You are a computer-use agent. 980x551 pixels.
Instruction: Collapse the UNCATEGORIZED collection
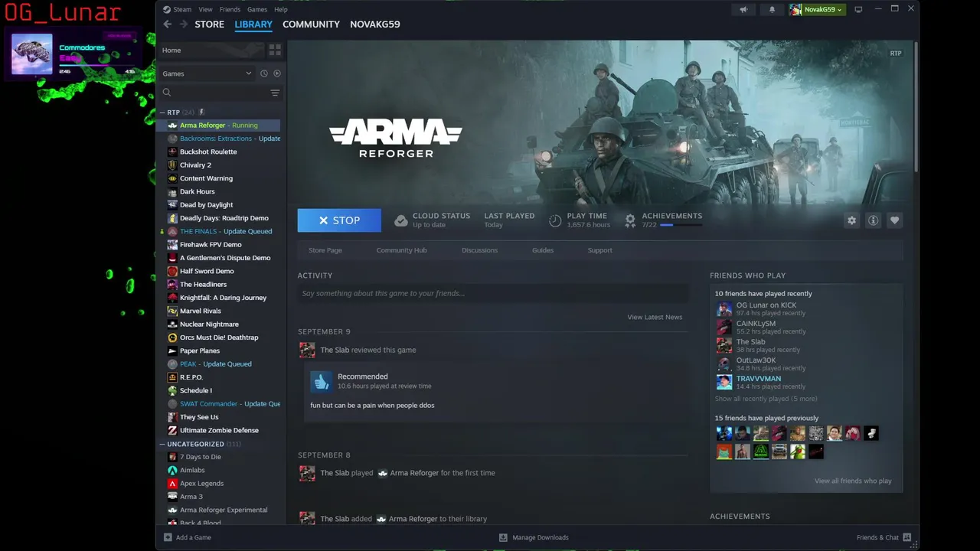[162, 444]
